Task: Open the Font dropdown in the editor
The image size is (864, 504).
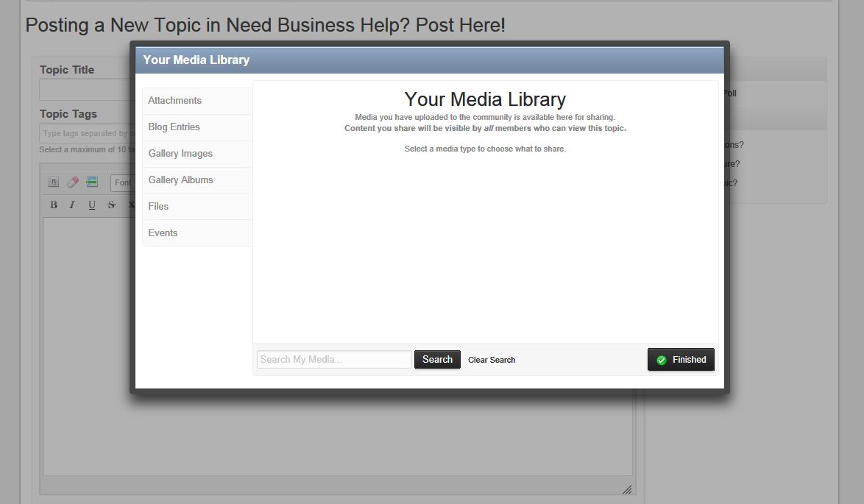Action: pyautogui.click(x=122, y=182)
